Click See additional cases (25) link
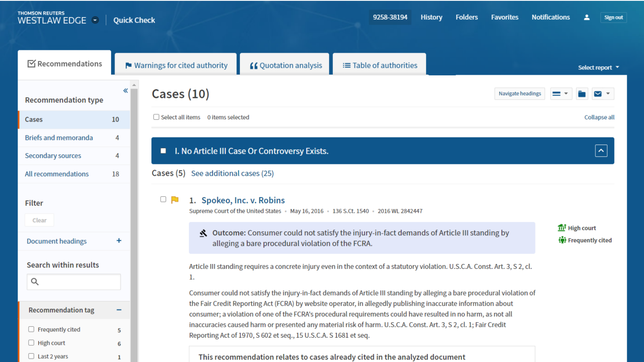 [x=232, y=173]
